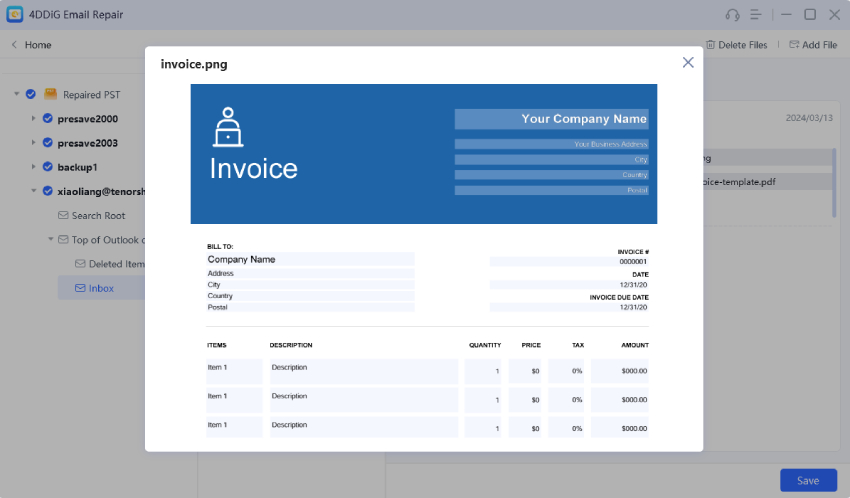Click the 4DDiG Email Repair logo
The image size is (850, 498).
tap(15, 15)
